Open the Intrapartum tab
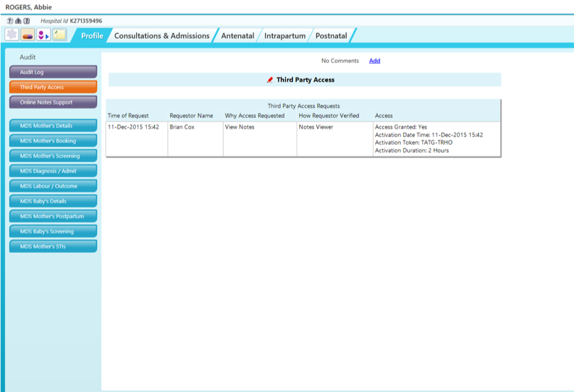This screenshot has height=392, width=574. [x=285, y=35]
